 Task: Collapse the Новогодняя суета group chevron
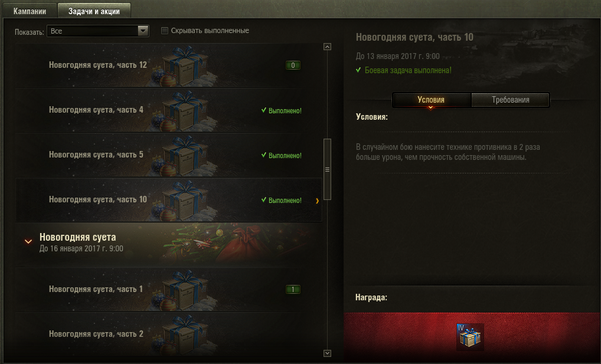[28, 241]
